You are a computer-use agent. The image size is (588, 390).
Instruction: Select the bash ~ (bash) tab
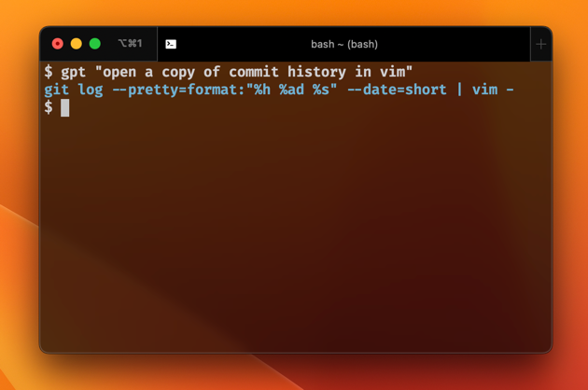point(343,44)
